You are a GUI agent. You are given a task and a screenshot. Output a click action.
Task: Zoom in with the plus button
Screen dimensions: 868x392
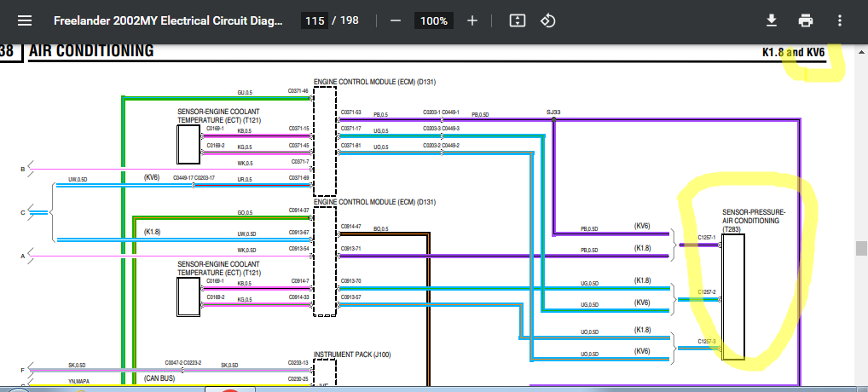[x=472, y=21]
